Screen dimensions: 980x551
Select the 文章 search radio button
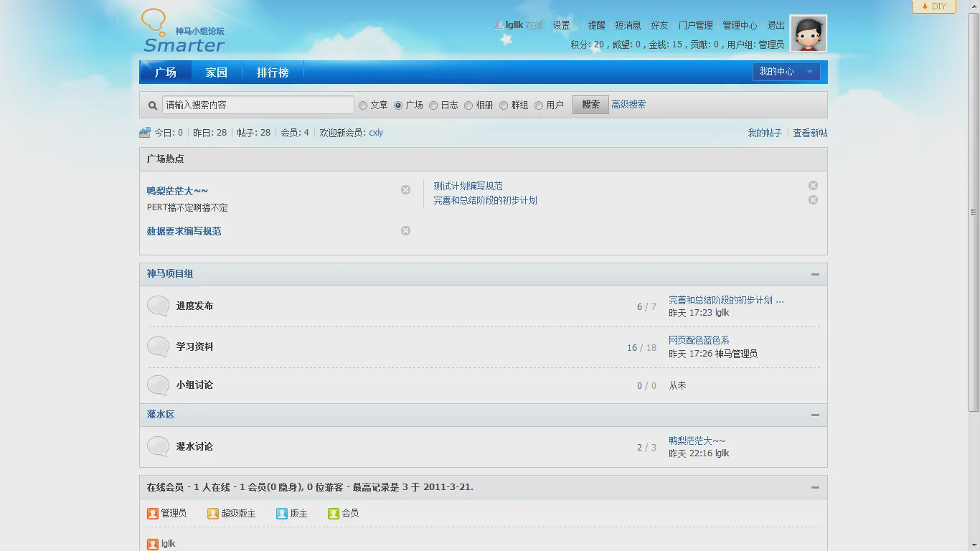[363, 105]
